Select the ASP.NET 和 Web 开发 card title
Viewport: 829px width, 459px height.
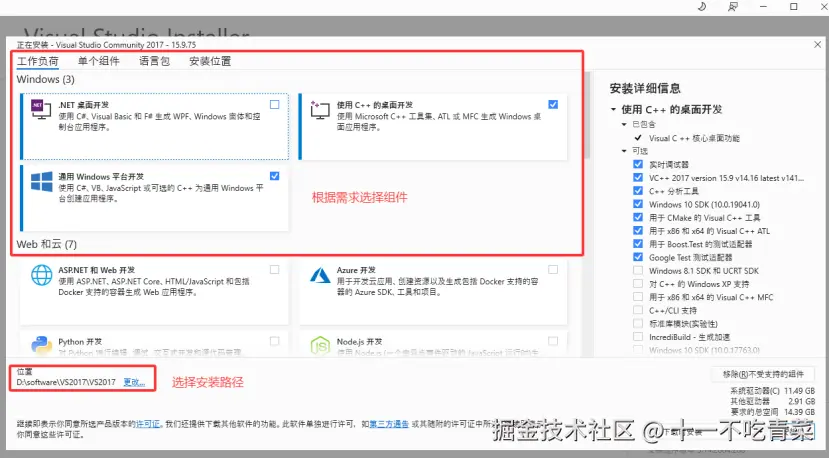(97, 270)
